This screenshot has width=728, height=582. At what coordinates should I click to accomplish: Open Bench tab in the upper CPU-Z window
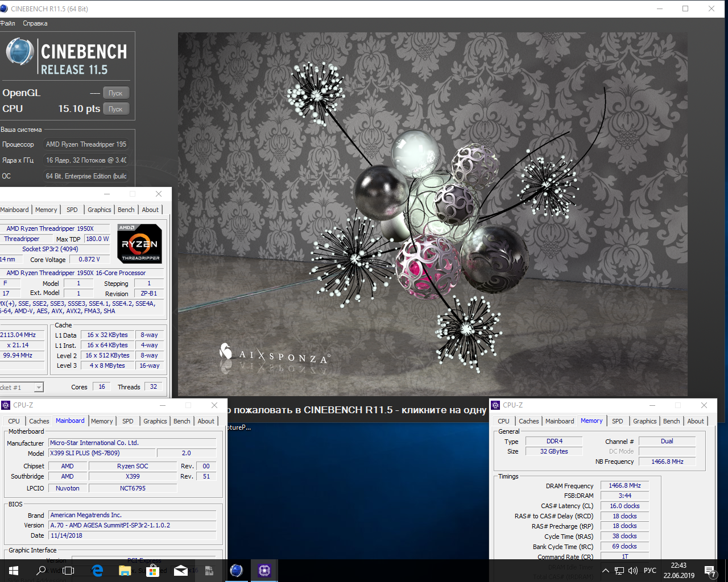(x=126, y=210)
